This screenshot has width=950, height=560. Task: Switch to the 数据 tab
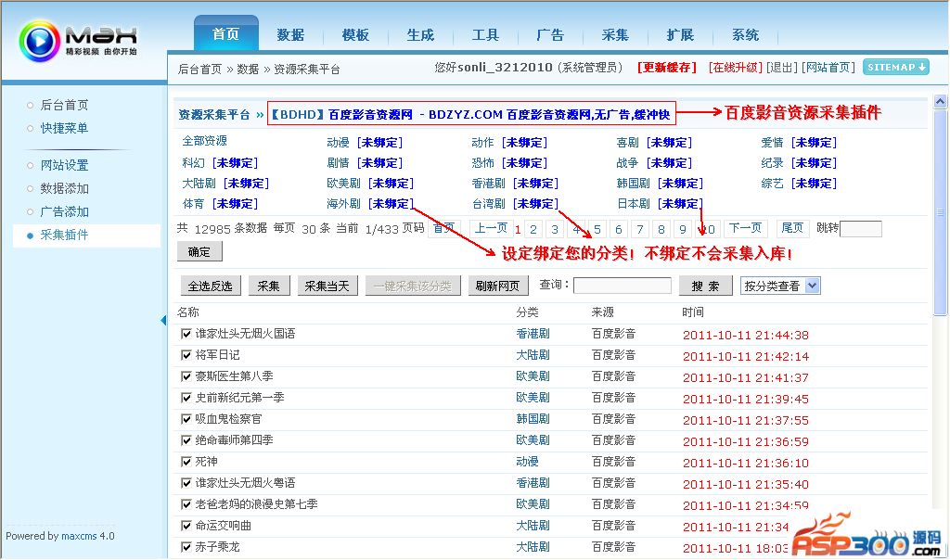(290, 35)
